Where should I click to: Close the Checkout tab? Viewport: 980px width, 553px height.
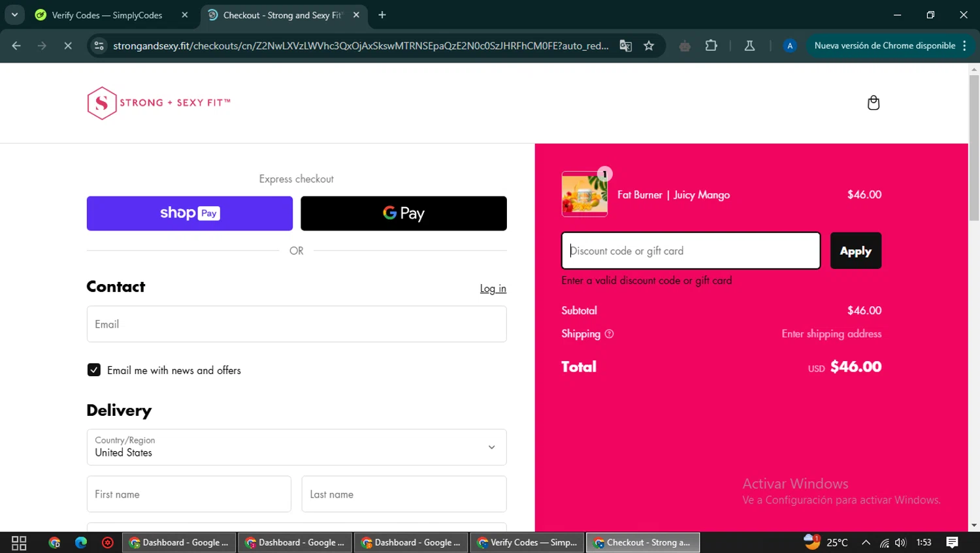(356, 15)
